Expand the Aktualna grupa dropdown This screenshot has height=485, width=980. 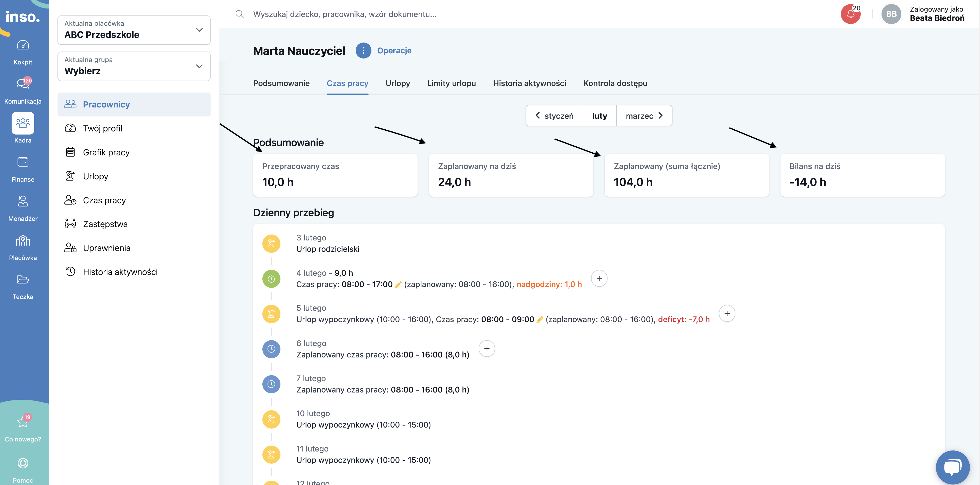point(134,66)
